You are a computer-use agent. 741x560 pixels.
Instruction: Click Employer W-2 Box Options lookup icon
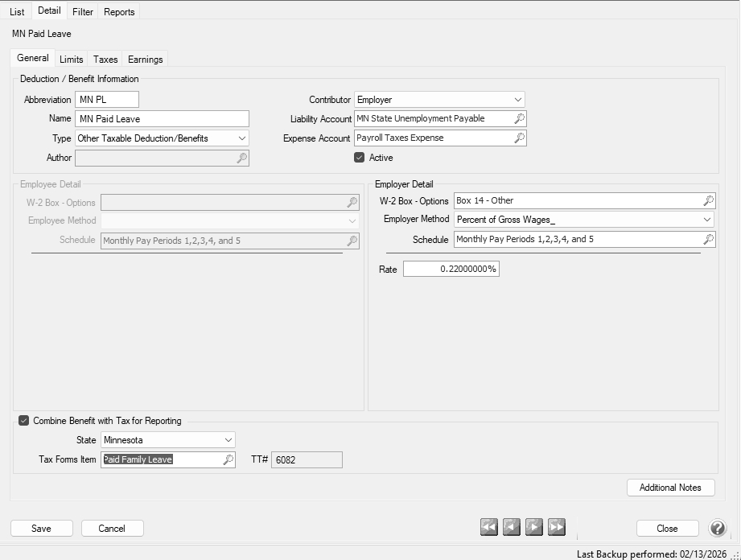pyautogui.click(x=708, y=201)
